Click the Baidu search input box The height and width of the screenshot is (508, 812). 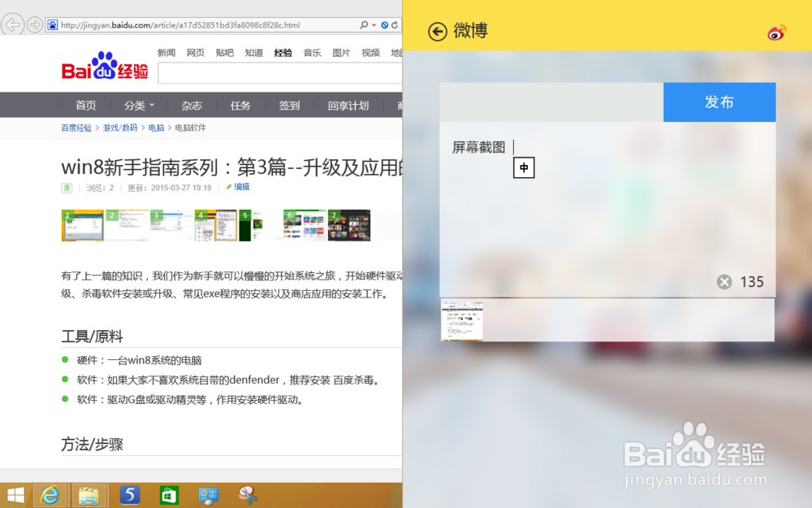pos(280,74)
